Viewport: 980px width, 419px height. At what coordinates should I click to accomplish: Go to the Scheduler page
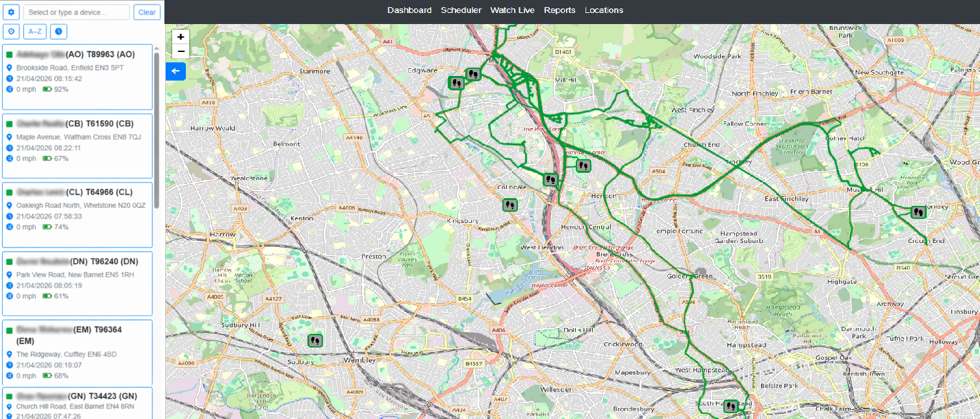pos(461,10)
